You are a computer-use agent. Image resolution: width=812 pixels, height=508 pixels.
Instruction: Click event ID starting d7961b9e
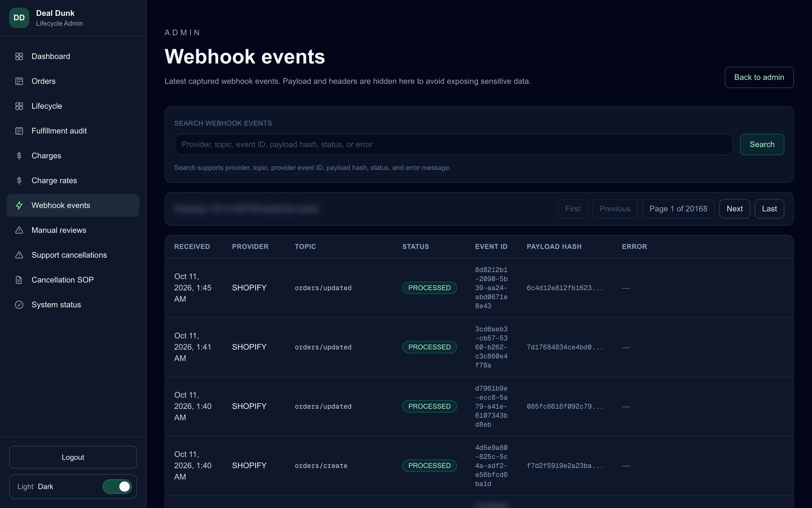(491, 406)
